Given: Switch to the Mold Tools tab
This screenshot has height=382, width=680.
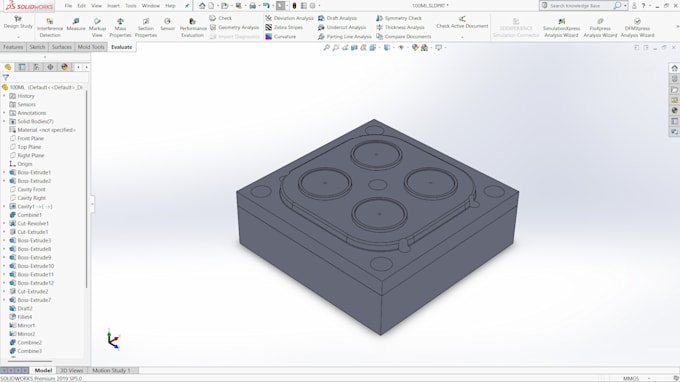Looking at the screenshot, I should [x=91, y=47].
